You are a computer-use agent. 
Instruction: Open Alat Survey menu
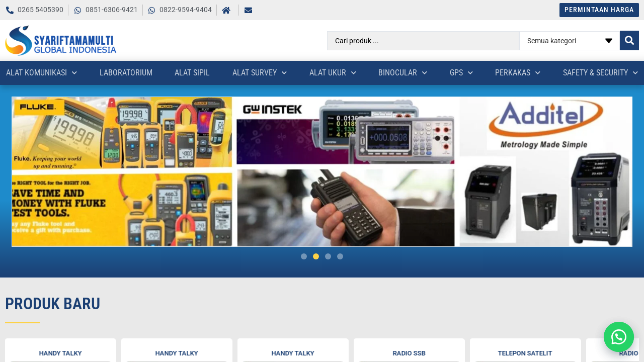click(x=255, y=73)
